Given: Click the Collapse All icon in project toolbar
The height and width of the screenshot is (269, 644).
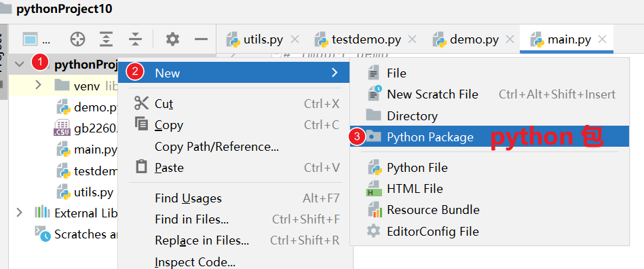Looking at the screenshot, I should tap(135, 39).
